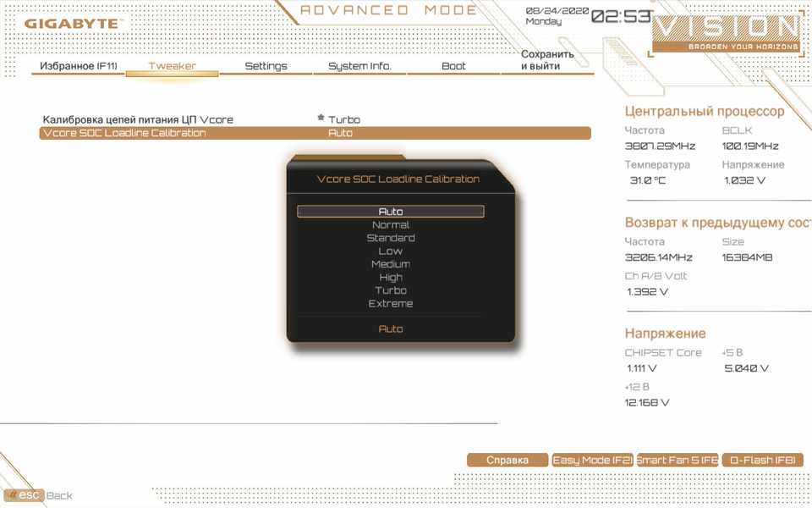Screen dimensions: 812x508
Task: Open the Справка help button
Action: tap(507, 460)
